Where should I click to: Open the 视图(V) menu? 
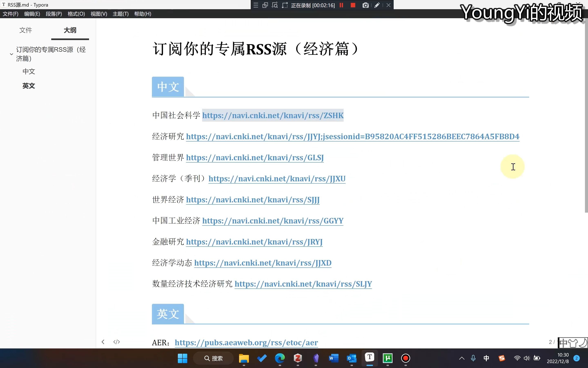pyautogui.click(x=99, y=14)
